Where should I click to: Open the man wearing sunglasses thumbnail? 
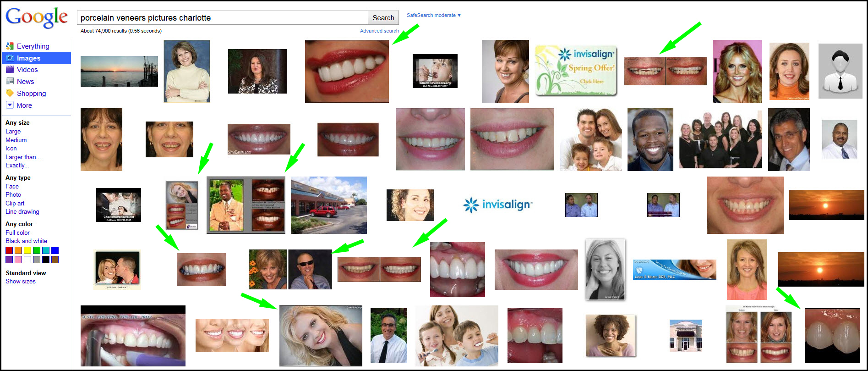[310, 269]
